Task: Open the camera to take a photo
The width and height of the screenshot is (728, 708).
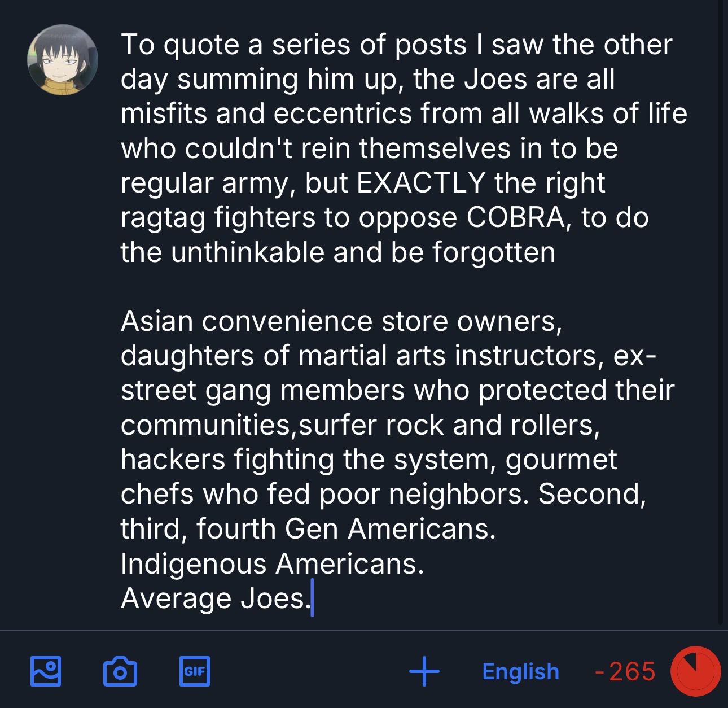Action: point(120,671)
